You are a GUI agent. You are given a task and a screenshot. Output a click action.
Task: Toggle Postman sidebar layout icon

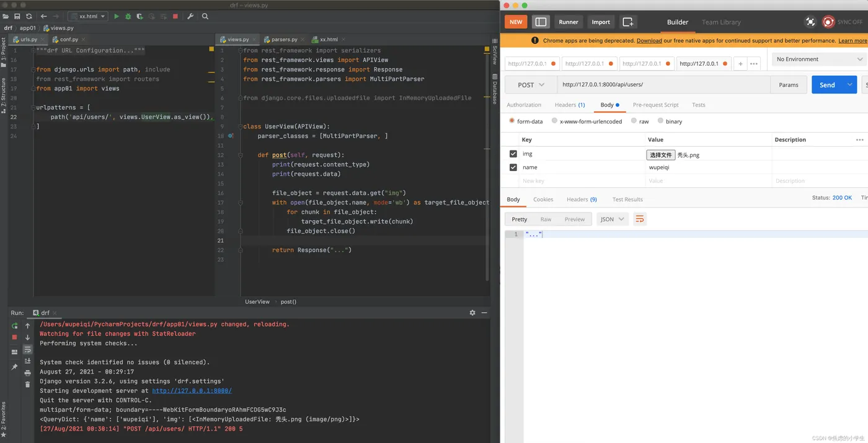(x=541, y=22)
